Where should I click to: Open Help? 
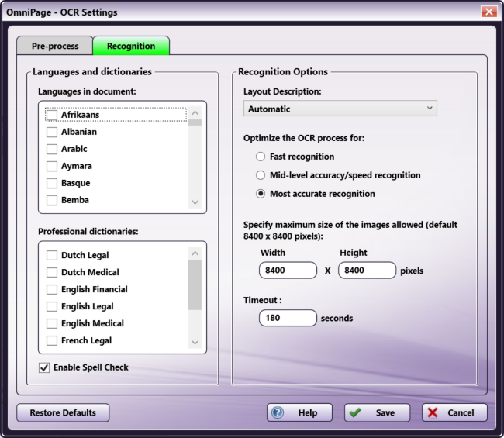click(299, 412)
